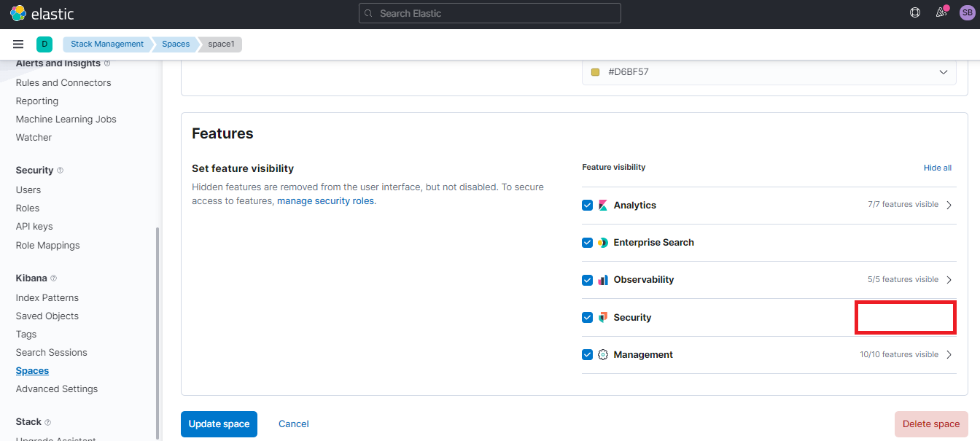Image resolution: width=980 pixels, height=441 pixels.
Task: Click the Management gear icon
Action: click(x=603, y=355)
